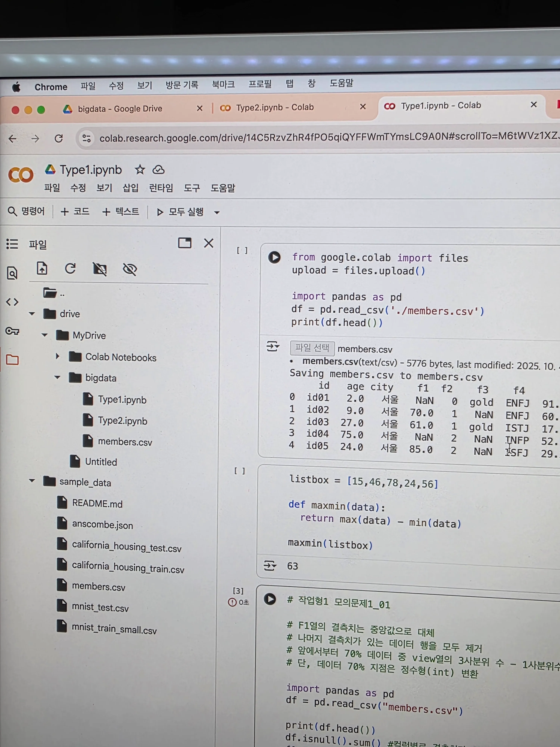Open the dropdown arrow next to 모두 실행
The width and height of the screenshot is (560, 747).
[217, 212]
